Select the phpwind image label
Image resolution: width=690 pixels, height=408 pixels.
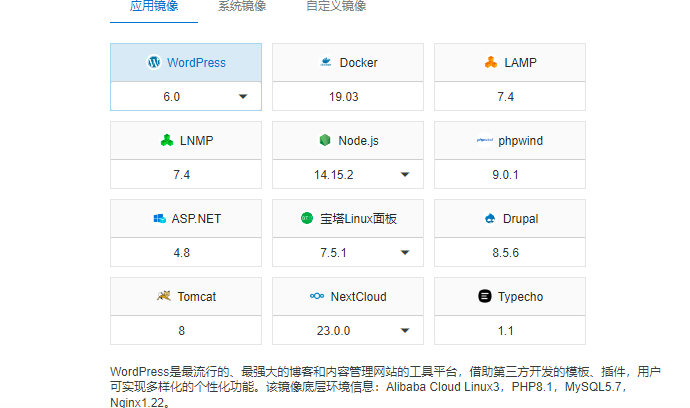(521, 141)
